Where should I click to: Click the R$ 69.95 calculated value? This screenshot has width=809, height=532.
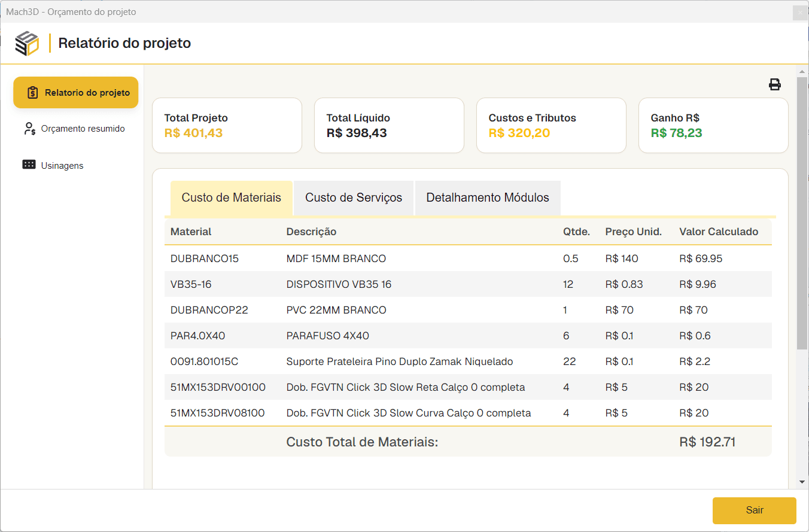(700, 259)
